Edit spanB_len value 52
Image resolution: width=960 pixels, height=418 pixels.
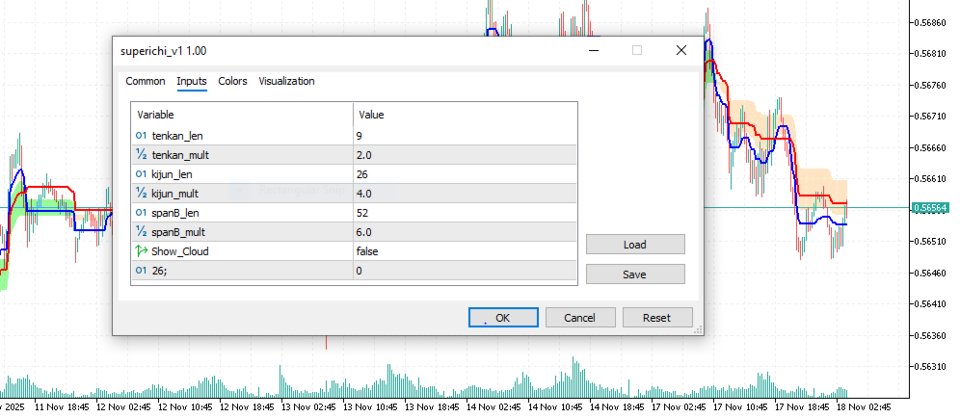click(465, 213)
